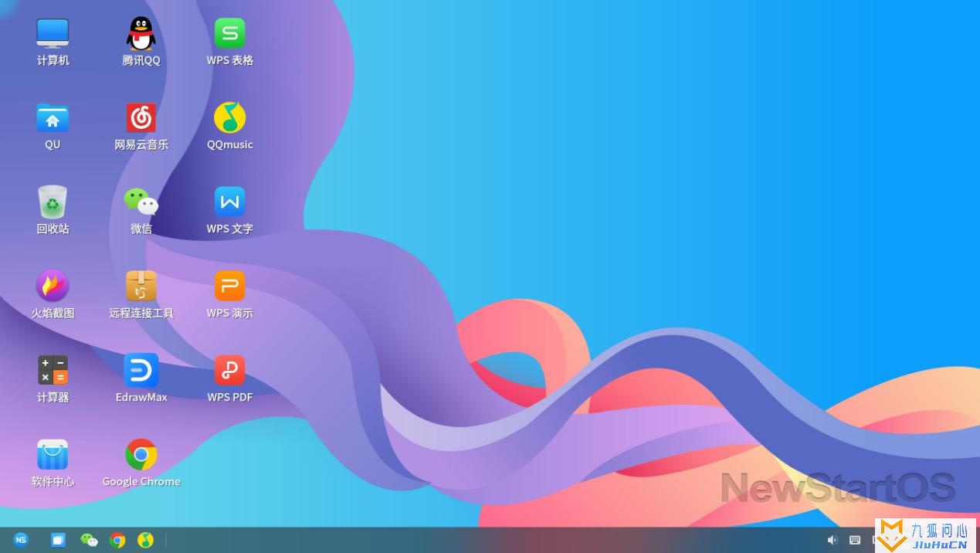This screenshot has height=553, width=980.
Task: Switch to WeChat in the taskbar
Action: (89, 540)
